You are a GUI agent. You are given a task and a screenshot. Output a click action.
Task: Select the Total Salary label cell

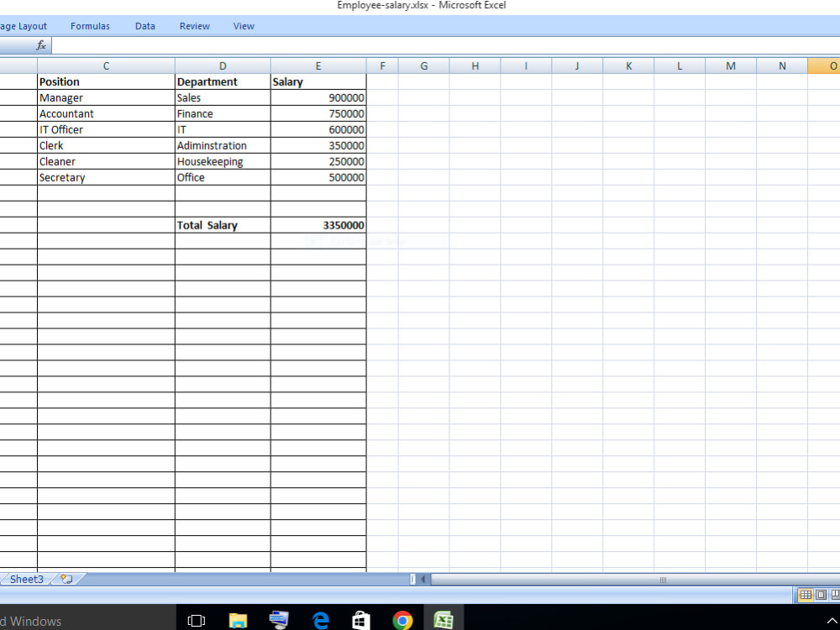tap(223, 225)
